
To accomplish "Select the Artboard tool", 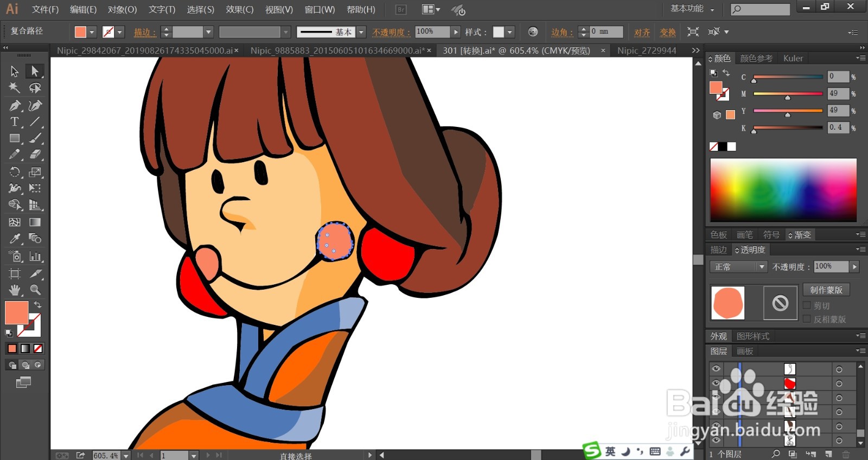I will click(x=15, y=273).
